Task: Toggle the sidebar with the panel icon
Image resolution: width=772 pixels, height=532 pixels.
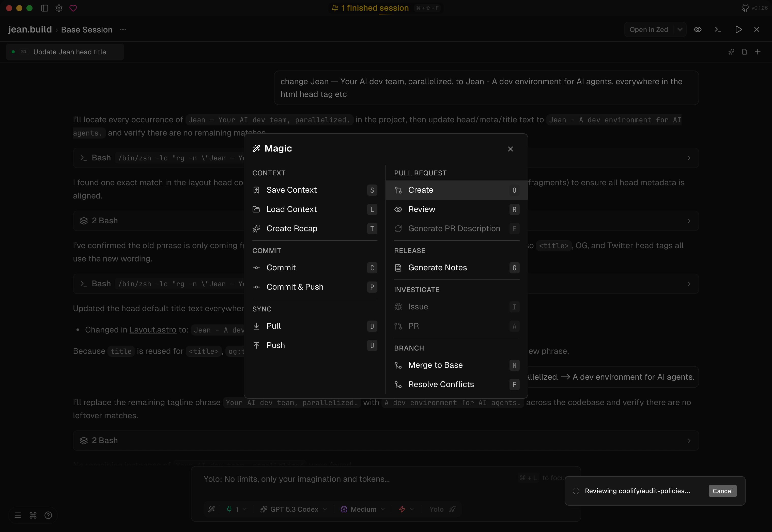Action: (x=44, y=8)
